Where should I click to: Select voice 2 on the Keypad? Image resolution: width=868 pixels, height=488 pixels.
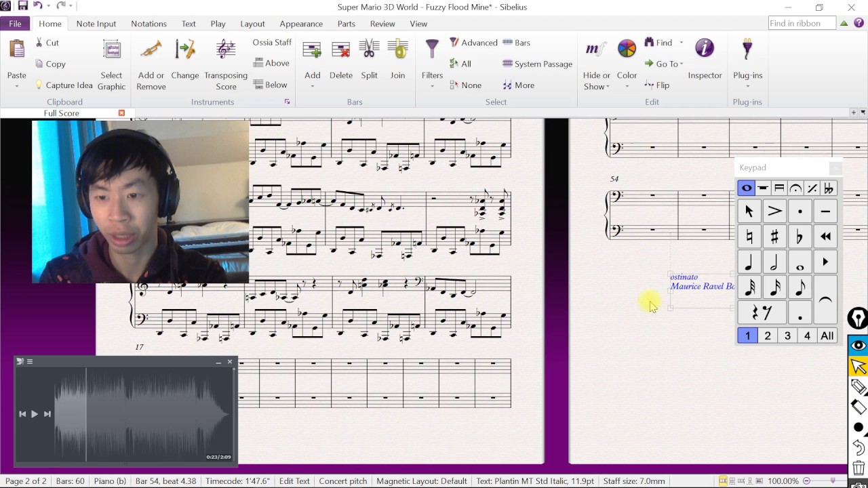768,335
